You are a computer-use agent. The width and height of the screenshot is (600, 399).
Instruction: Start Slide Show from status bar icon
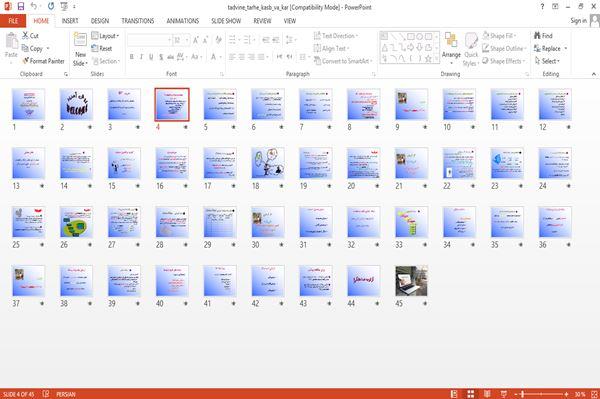pyautogui.click(x=504, y=394)
